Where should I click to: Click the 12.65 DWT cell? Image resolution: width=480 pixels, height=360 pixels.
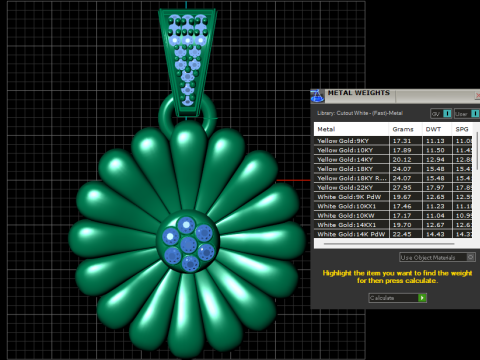[x=437, y=197]
